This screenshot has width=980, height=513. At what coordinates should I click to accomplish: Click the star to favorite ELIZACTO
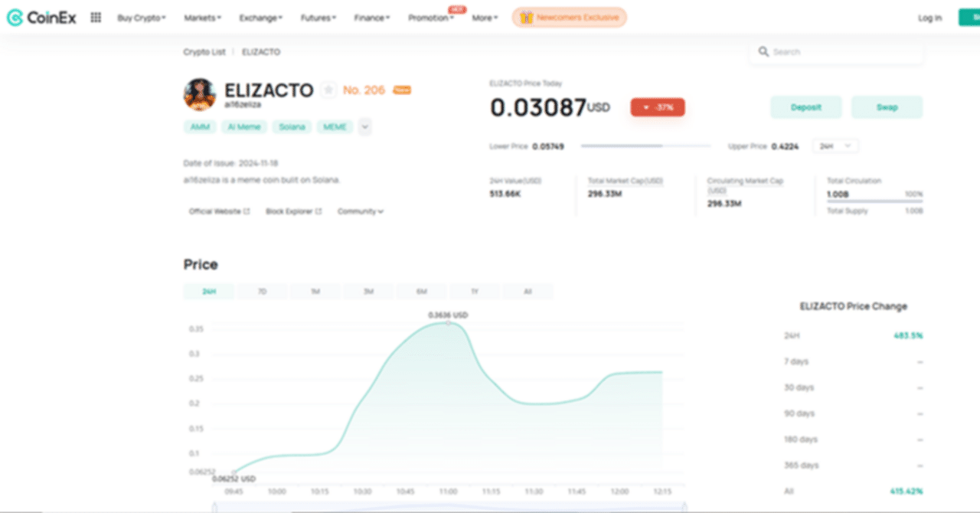[328, 90]
